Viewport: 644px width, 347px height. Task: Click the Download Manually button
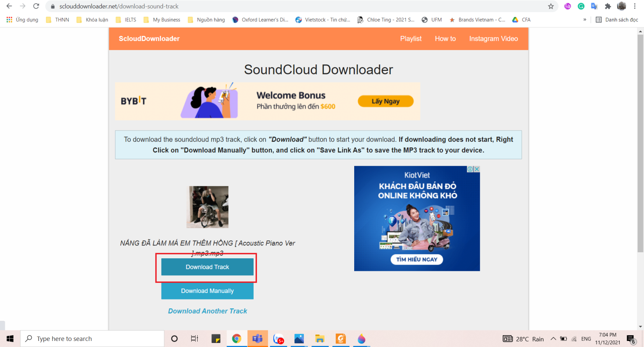207,291
